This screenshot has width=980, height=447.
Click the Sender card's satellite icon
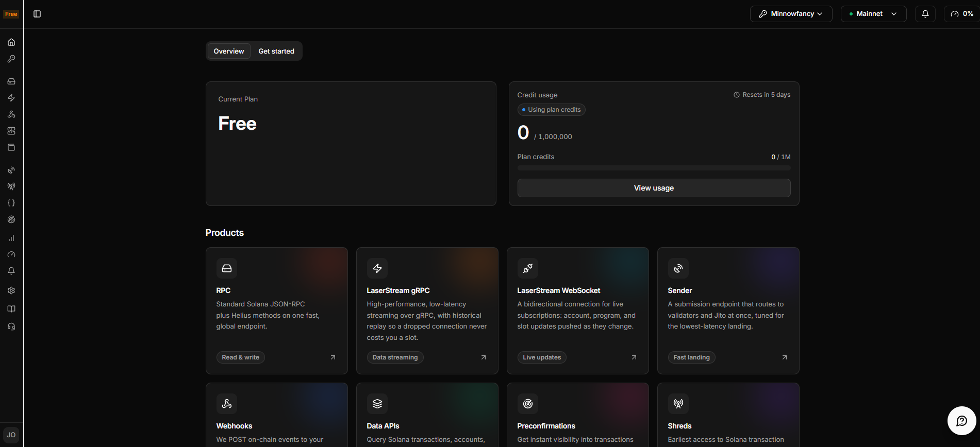[x=678, y=268]
